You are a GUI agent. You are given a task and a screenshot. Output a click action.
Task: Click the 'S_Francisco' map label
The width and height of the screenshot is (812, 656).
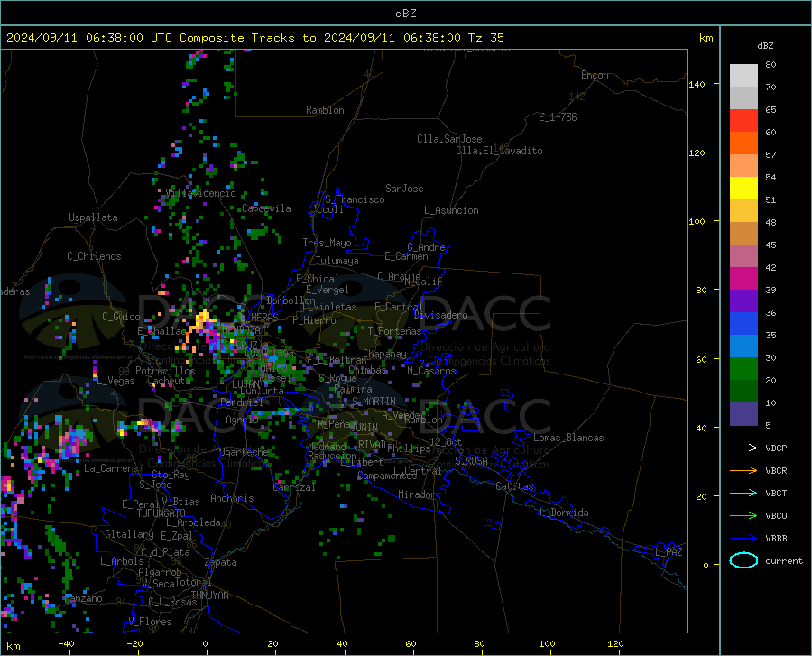coord(355,199)
